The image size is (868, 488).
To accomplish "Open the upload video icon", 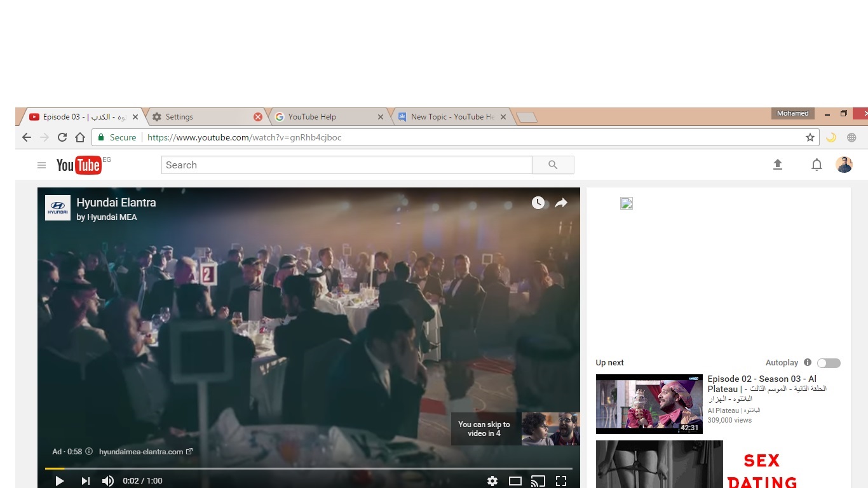I will coord(777,165).
